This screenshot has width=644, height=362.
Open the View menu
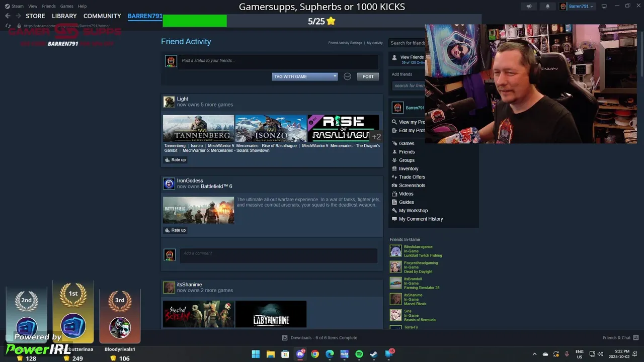click(x=33, y=6)
